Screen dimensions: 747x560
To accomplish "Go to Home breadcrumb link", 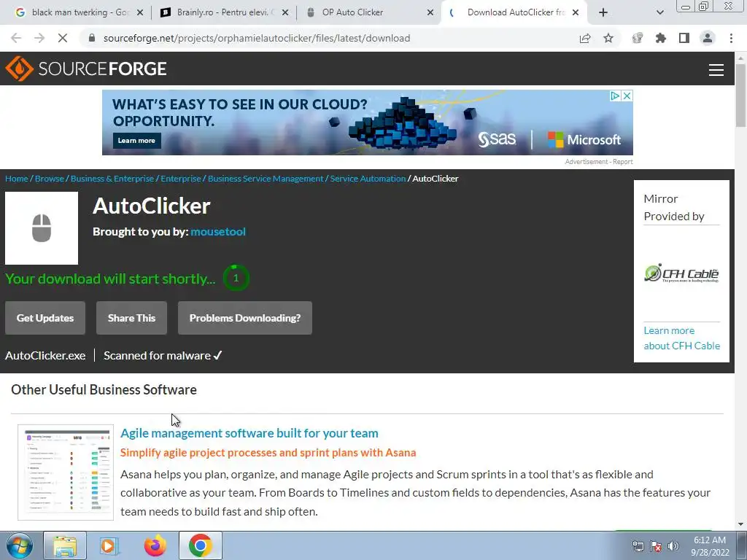I will point(17,179).
